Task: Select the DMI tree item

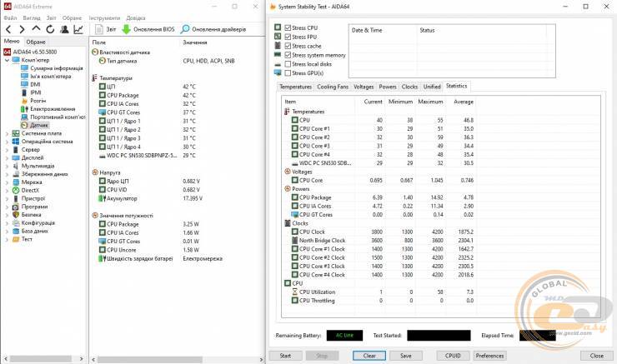Action: coord(35,84)
